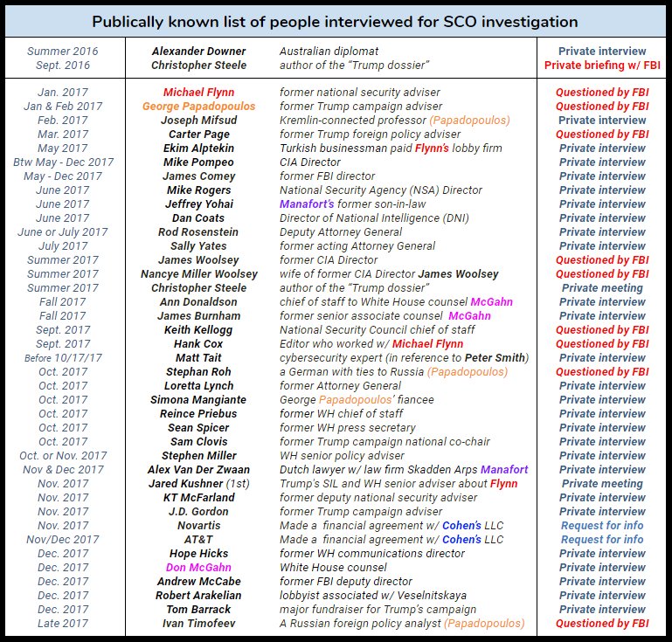Select the name 'James Comey'
Screen dimensions: 672x642
click(199, 176)
